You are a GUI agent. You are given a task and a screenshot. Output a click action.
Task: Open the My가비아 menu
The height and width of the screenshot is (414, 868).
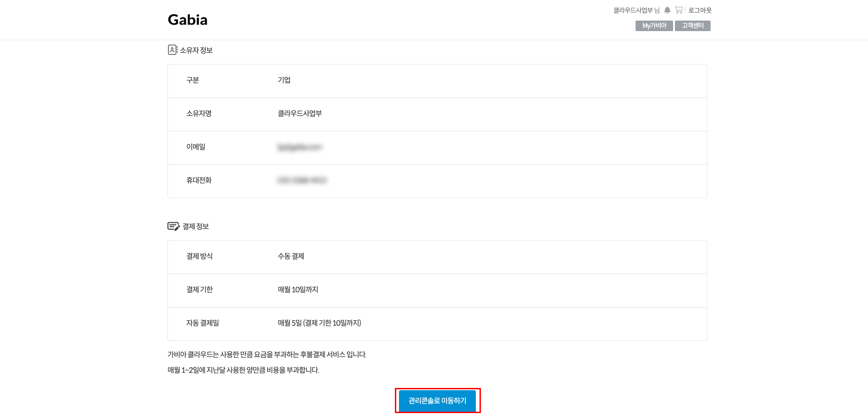click(654, 26)
